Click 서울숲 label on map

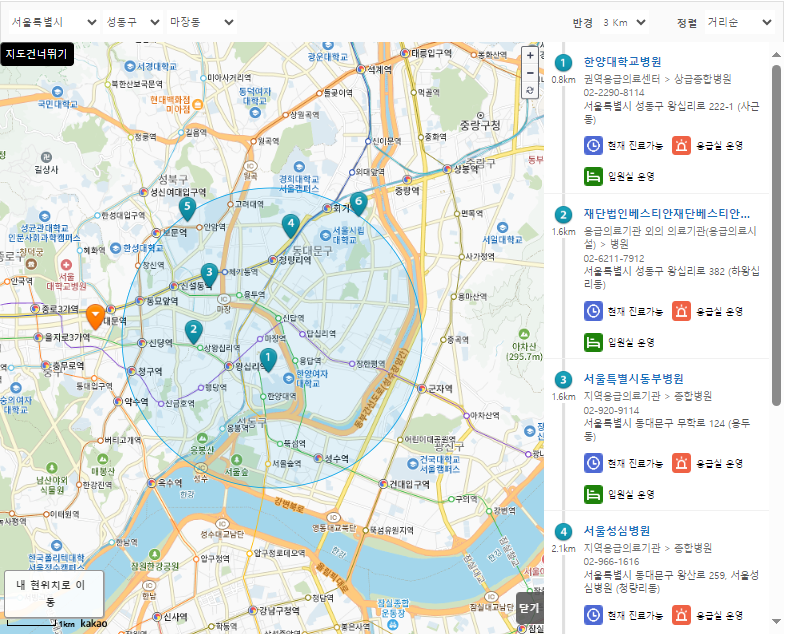point(236,472)
